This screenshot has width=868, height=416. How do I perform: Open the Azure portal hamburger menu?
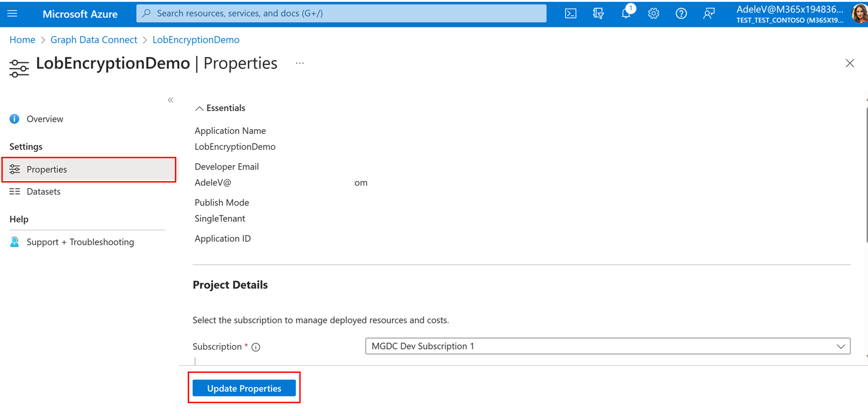[13, 13]
